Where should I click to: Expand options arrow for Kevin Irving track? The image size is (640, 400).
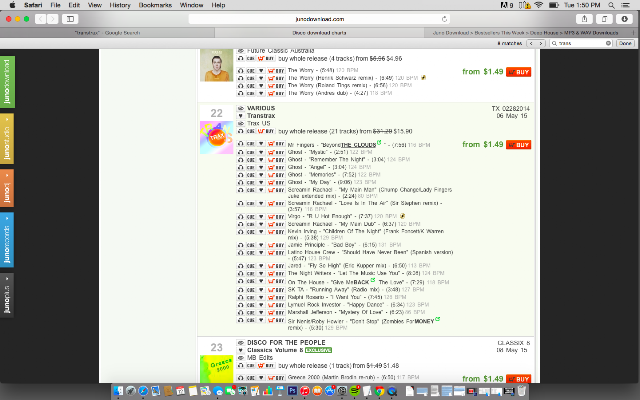coord(261,231)
